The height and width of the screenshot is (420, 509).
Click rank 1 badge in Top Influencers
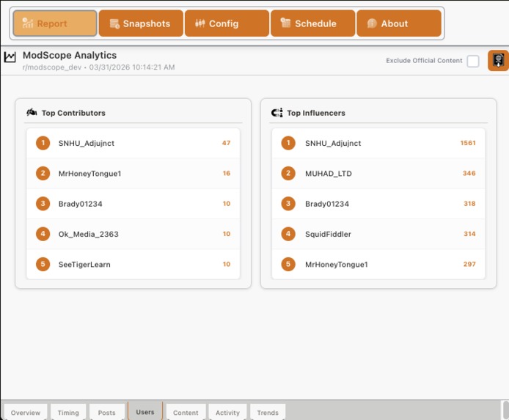pos(288,143)
